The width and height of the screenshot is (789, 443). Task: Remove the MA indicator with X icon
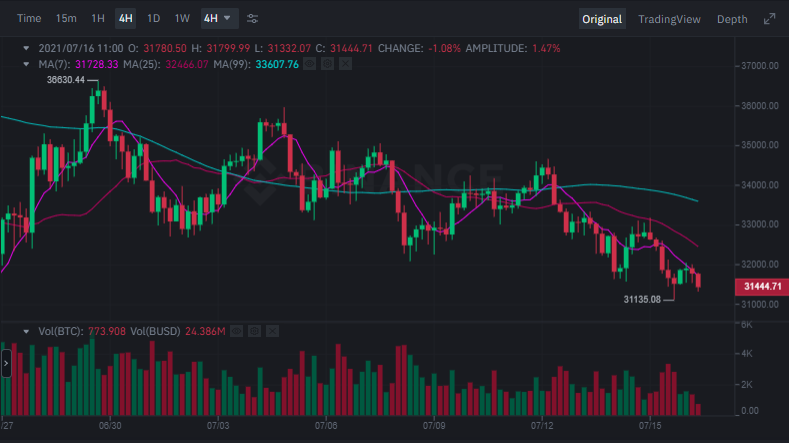[345, 64]
